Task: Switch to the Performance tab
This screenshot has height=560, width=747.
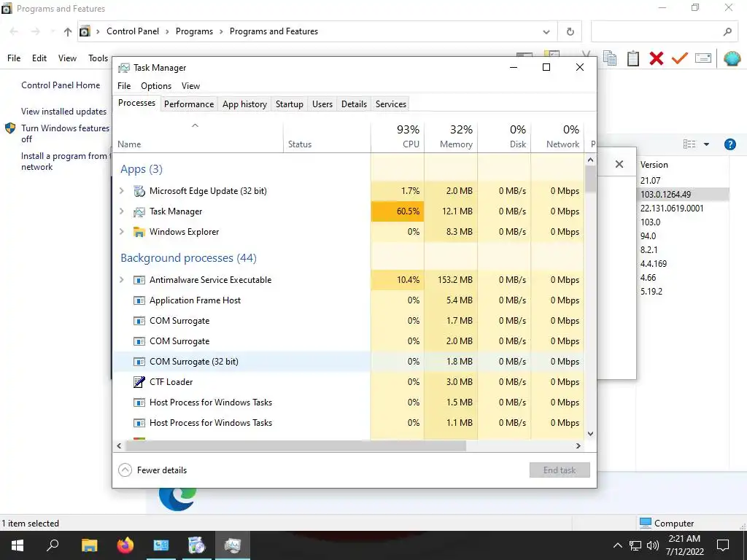Action: click(x=189, y=104)
